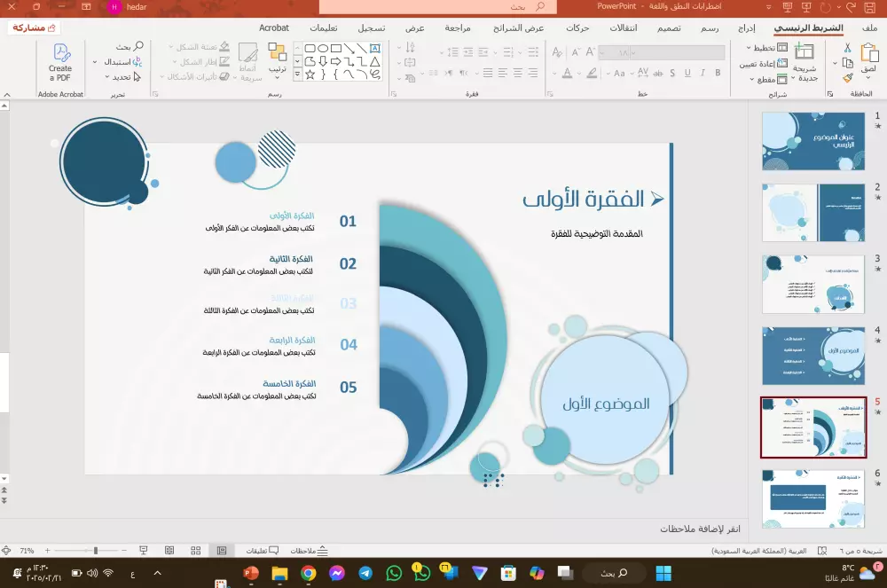Toggle Bold formatting

(x=717, y=72)
